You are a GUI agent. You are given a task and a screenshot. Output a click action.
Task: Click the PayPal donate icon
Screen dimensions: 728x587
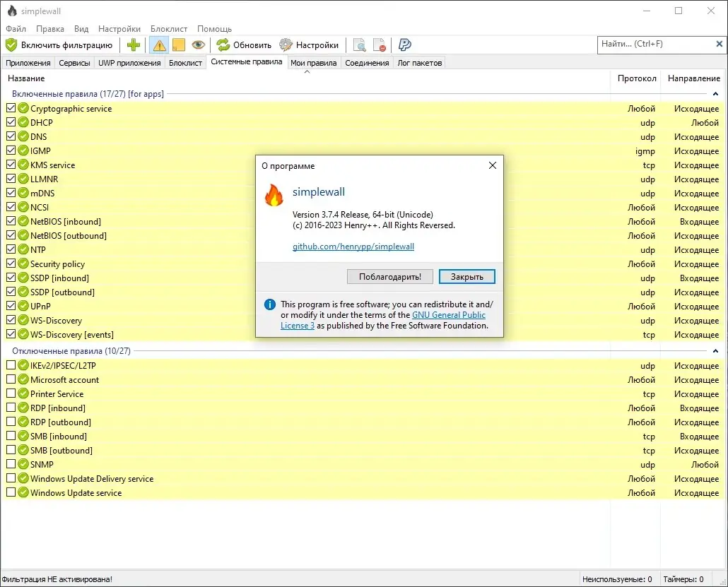(405, 45)
